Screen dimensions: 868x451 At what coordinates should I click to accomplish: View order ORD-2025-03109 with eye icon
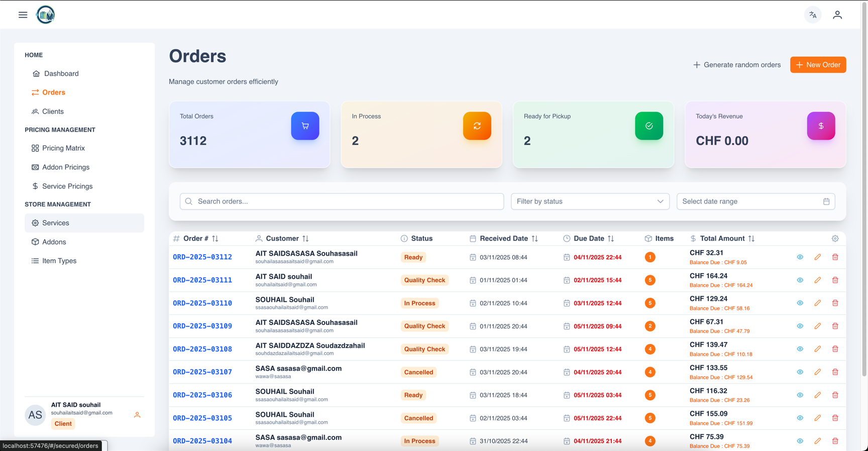coord(800,326)
